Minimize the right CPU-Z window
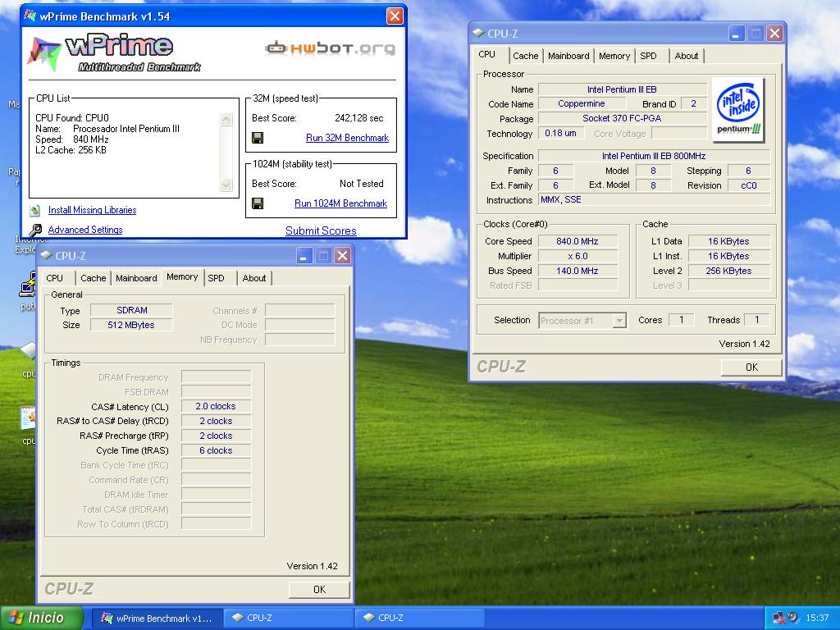 coord(737,33)
